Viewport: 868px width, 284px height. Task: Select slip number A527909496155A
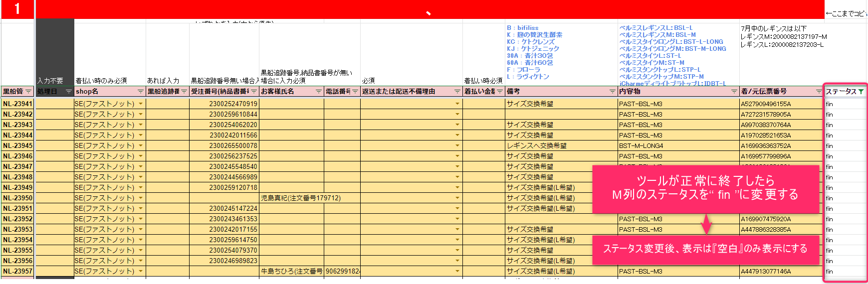(766, 104)
